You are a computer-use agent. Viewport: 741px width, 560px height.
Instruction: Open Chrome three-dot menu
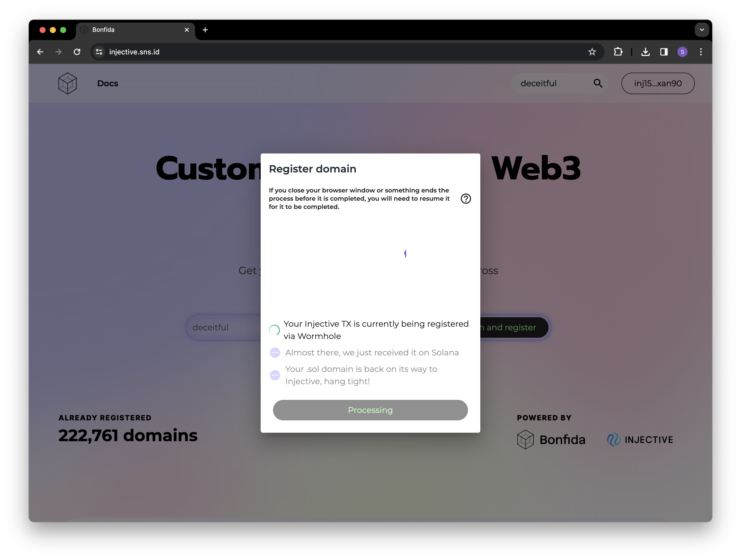click(701, 52)
